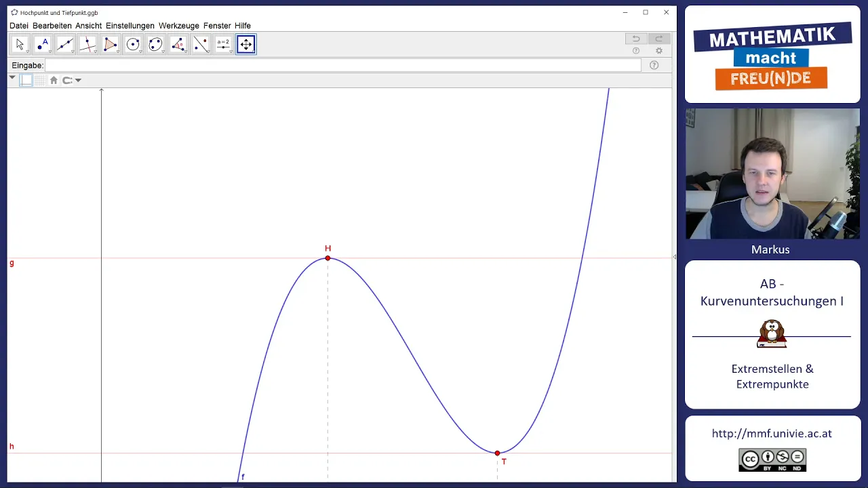Click the GeoGebra window title icon
Viewport: 868px width, 488px height.
(14, 12)
